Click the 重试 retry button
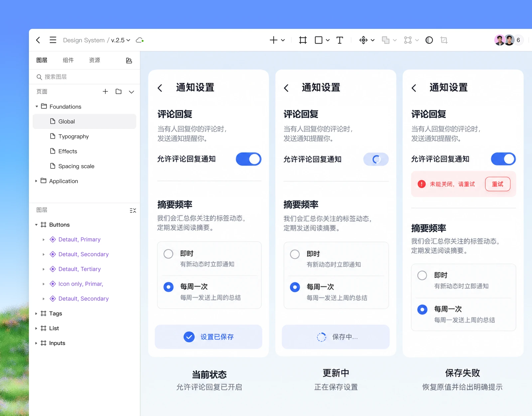The height and width of the screenshot is (416, 532). coord(497,184)
